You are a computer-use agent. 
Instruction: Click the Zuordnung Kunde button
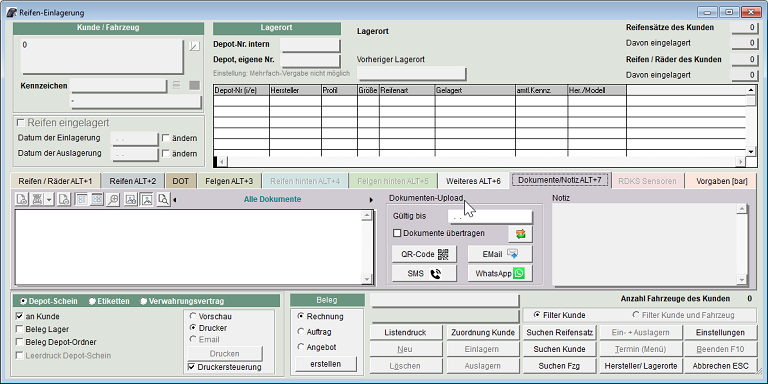pos(482,333)
